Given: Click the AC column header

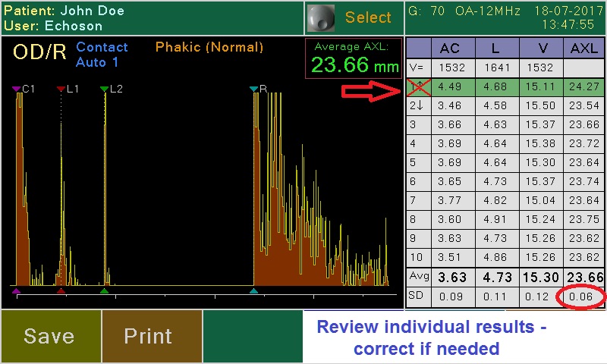Looking at the screenshot, I should 453,49.
